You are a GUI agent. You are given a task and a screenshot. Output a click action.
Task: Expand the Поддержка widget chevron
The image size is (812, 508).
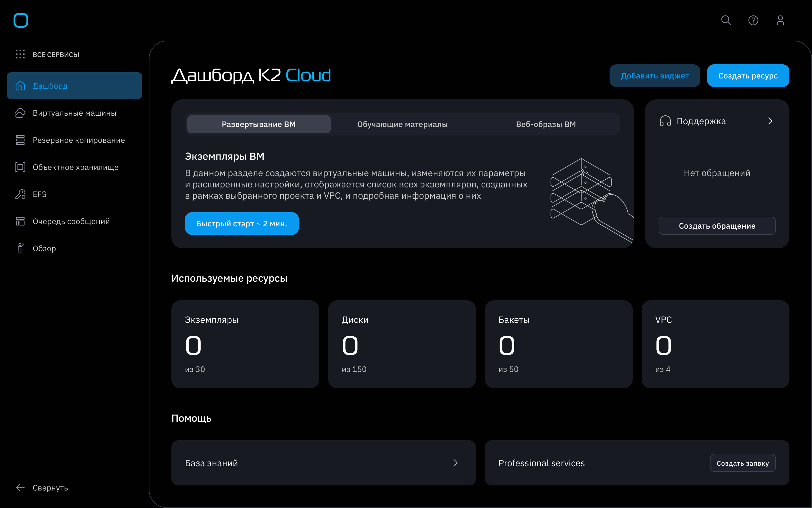(770, 121)
